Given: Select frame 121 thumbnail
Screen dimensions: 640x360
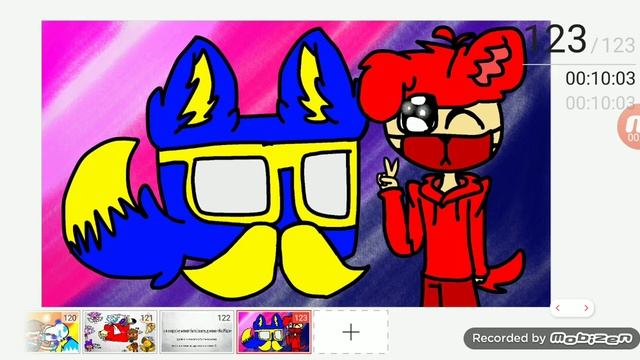Looking at the screenshot, I should [120, 331].
